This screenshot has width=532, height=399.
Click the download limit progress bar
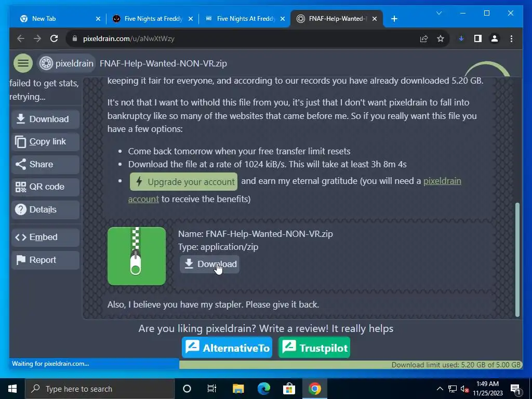pos(351,365)
